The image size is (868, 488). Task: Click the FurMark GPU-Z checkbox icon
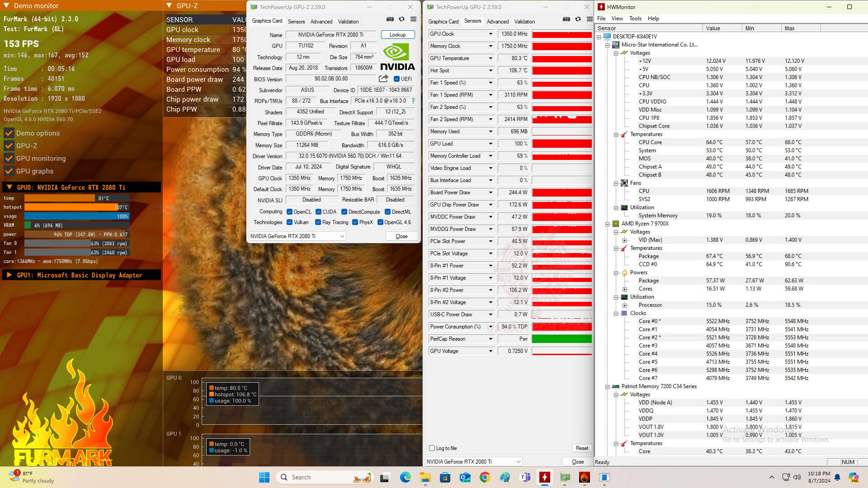(x=9, y=145)
